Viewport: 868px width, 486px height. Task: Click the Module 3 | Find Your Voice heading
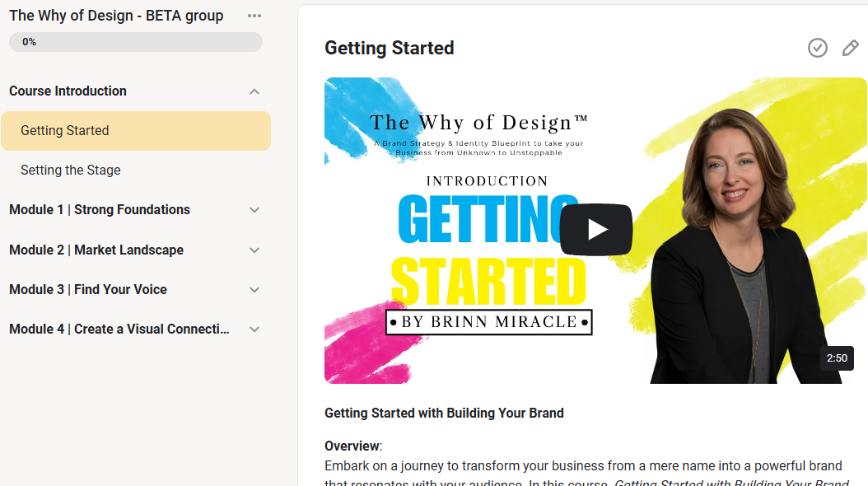point(88,290)
